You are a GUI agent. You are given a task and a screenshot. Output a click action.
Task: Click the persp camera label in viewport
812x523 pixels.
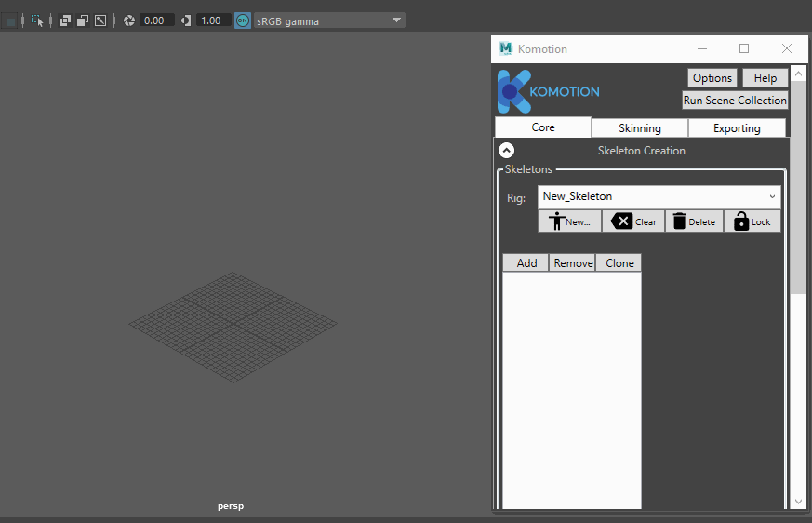pos(231,506)
